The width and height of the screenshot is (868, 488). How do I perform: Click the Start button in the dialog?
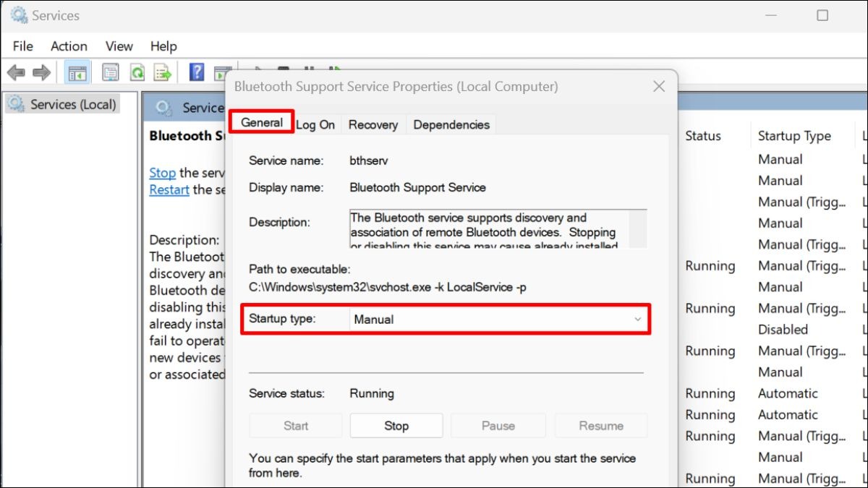pos(296,426)
